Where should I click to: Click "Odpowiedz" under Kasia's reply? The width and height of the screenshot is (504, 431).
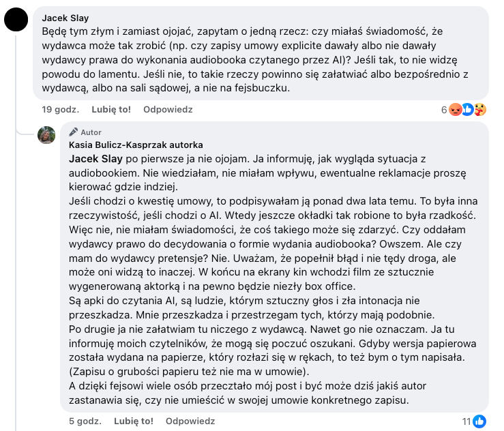(x=190, y=420)
